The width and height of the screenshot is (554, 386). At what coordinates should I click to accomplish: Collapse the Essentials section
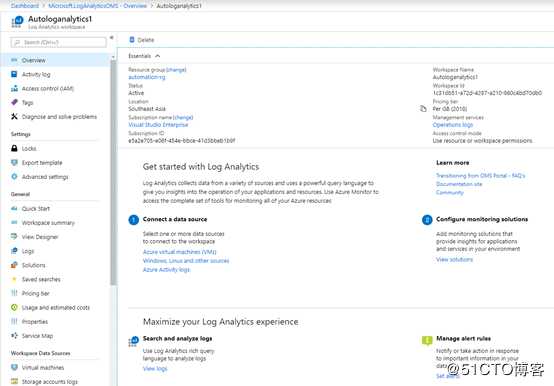158,56
